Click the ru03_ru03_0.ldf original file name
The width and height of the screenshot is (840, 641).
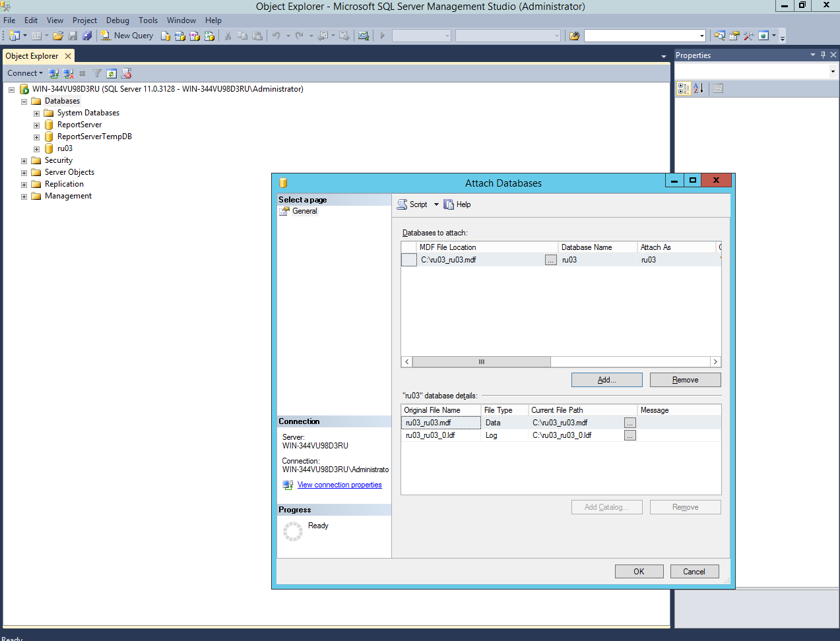pyautogui.click(x=441, y=435)
